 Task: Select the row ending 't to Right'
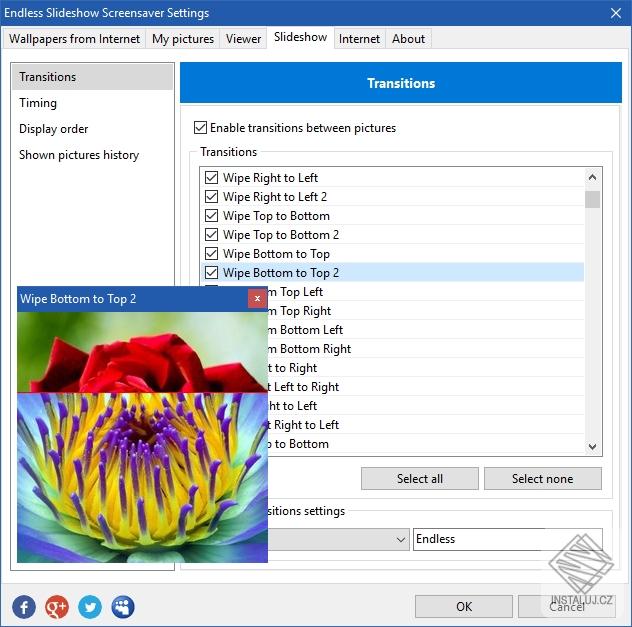[426, 367]
